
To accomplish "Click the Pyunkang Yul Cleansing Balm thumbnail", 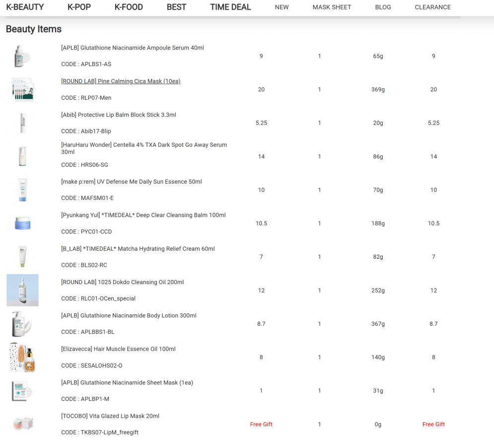I will (22, 224).
